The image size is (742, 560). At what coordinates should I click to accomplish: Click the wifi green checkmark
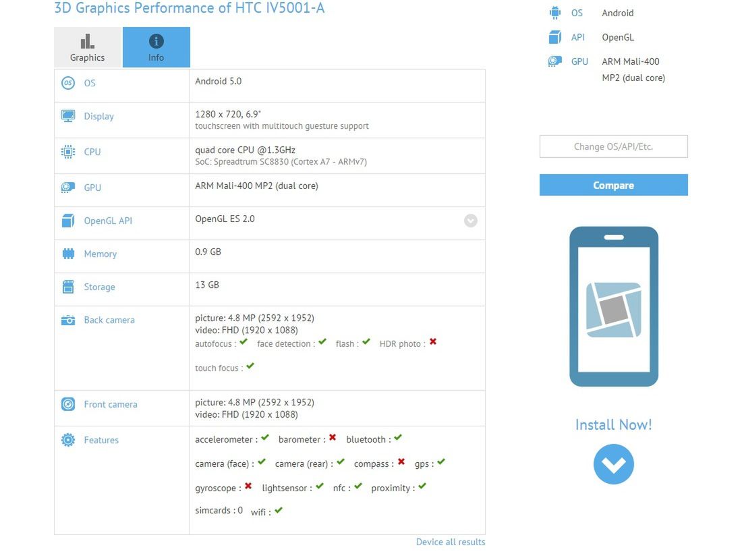[x=278, y=510]
